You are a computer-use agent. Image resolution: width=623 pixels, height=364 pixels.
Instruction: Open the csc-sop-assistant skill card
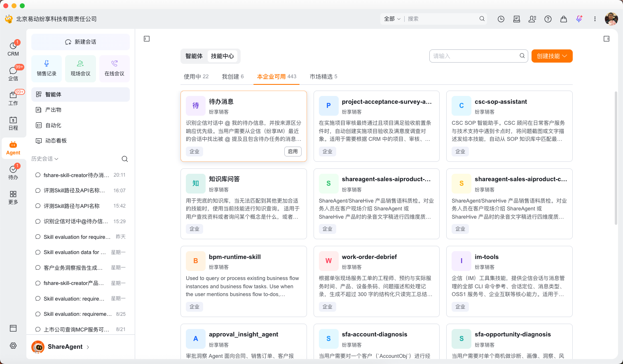[509, 126]
